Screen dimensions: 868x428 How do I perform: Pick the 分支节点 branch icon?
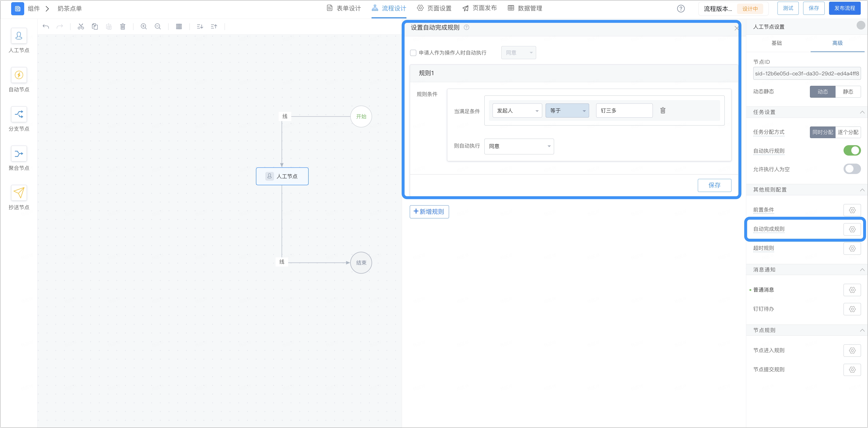pos(19,114)
